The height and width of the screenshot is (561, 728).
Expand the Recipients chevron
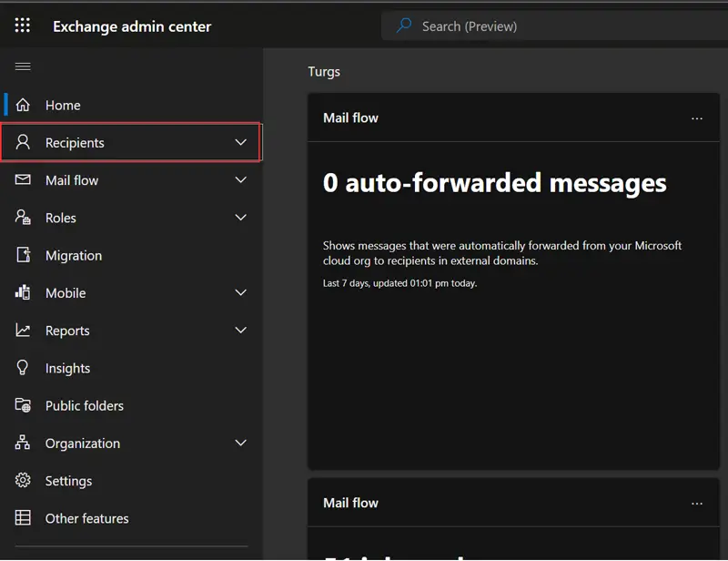[x=240, y=142]
